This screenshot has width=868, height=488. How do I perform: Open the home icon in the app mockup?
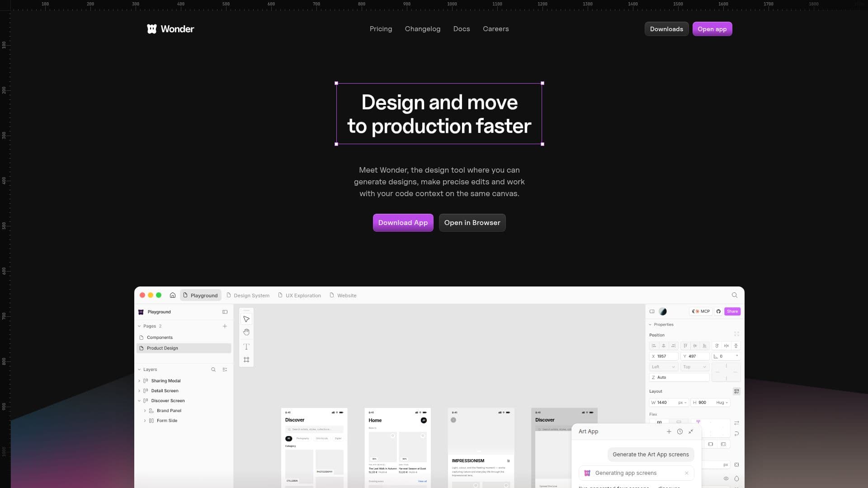point(173,295)
